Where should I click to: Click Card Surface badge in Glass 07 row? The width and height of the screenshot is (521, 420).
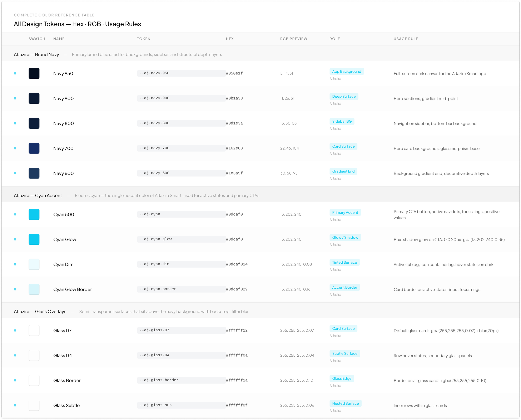pos(343,328)
